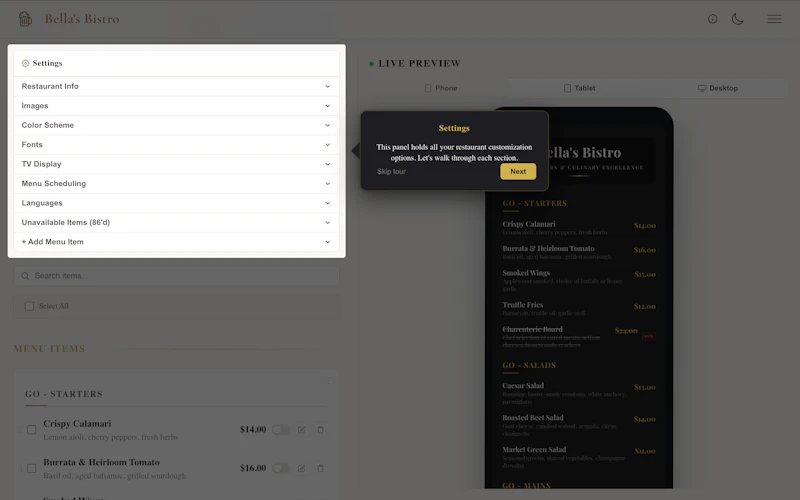This screenshot has width=800, height=500.
Task: Click Next in the tour popup
Action: point(518,171)
